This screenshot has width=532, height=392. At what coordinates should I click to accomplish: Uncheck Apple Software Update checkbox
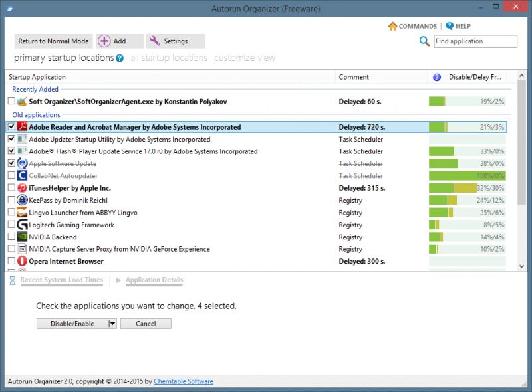pyautogui.click(x=11, y=163)
